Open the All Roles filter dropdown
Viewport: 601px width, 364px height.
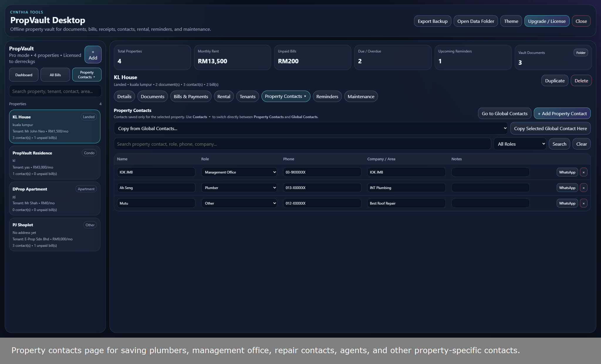520,144
